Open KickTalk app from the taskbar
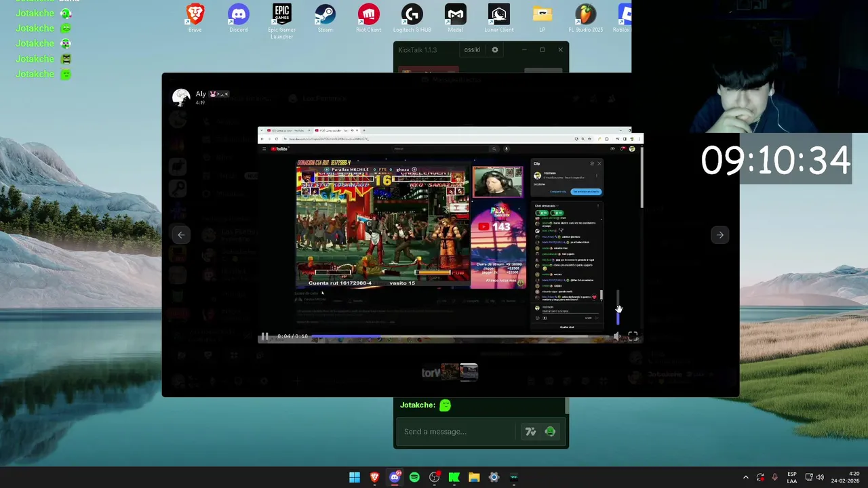 (x=514, y=478)
